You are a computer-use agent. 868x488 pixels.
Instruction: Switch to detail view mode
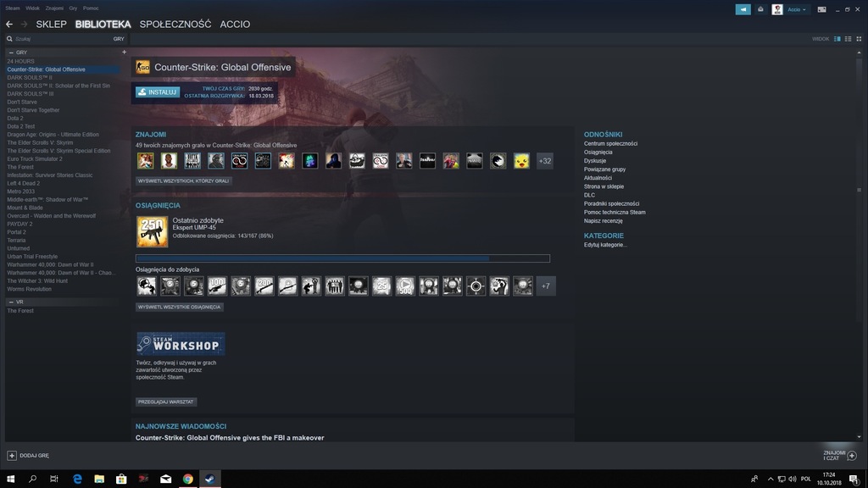pyautogui.click(x=837, y=39)
